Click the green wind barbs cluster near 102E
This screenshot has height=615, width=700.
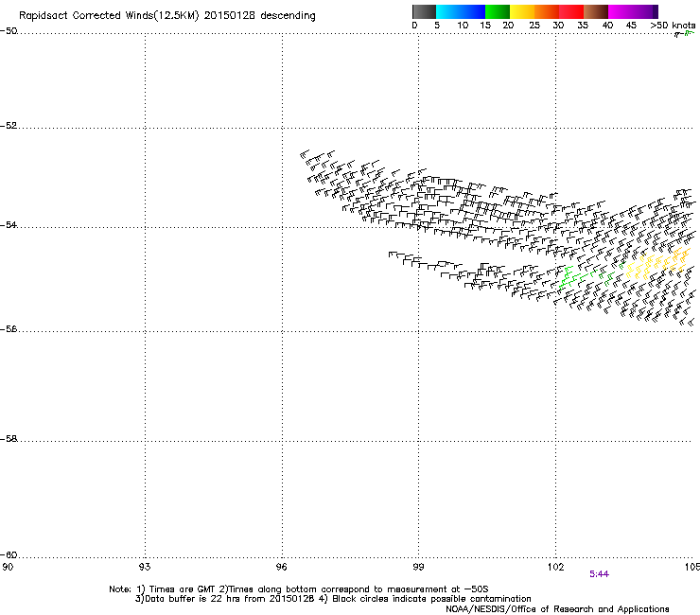[581, 277]
